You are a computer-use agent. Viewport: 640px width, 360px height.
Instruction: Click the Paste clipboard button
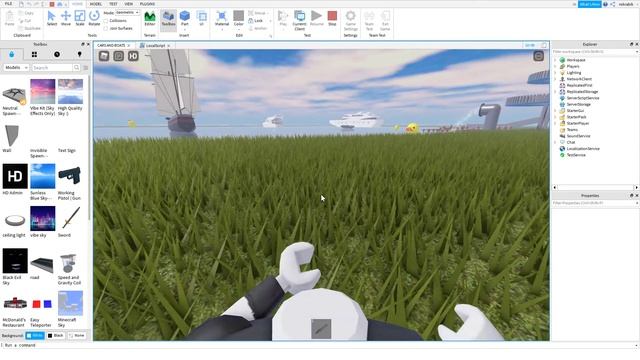click(x=9, y=18)
